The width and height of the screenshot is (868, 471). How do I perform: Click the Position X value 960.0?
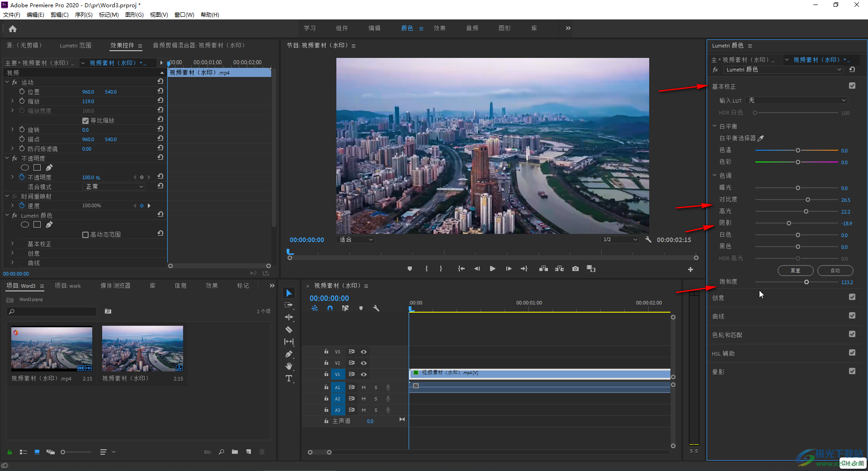[x=88, y=92]
